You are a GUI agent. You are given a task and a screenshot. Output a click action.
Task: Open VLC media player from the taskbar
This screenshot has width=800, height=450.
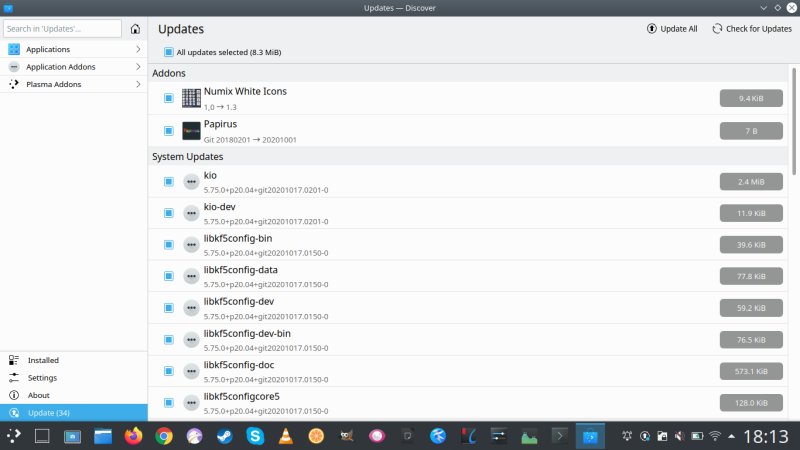tap(286, 436)
